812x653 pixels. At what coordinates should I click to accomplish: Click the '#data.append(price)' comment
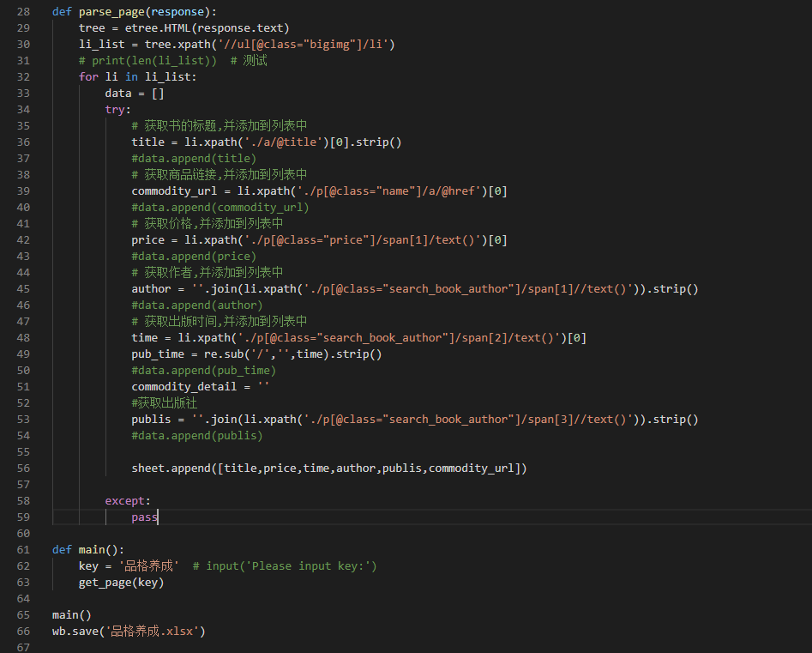[194, 257]
